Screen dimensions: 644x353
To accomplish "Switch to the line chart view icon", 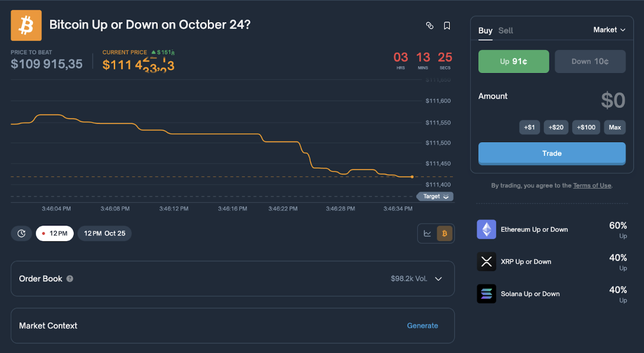I will pyautogui.click(x=427, y=233).
